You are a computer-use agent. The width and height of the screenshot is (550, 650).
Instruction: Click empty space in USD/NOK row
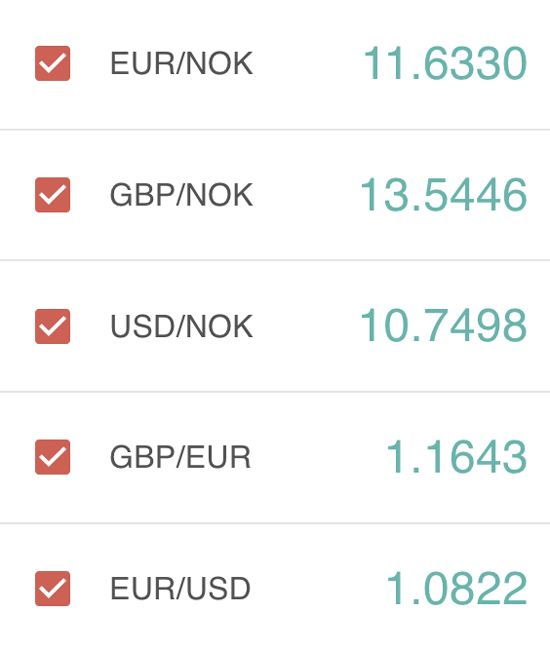tap(307, 326)
